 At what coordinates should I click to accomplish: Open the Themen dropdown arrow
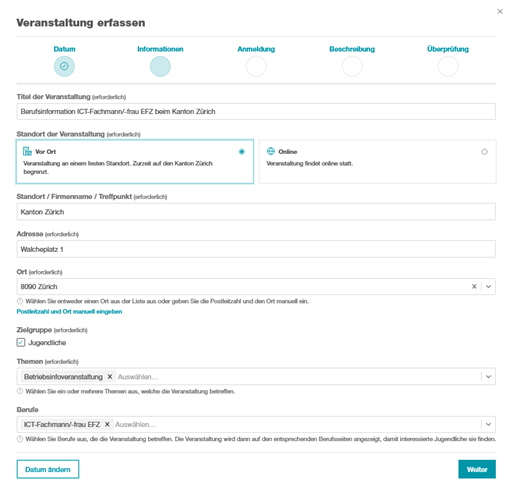pyautogui.click(x=489, y=377)
